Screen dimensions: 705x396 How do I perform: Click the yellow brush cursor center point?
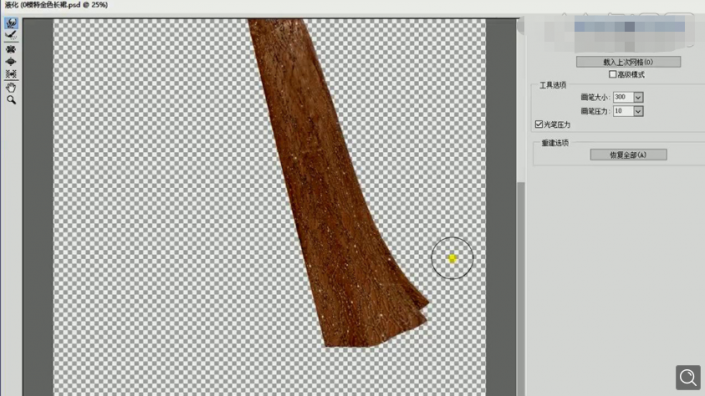452,258
